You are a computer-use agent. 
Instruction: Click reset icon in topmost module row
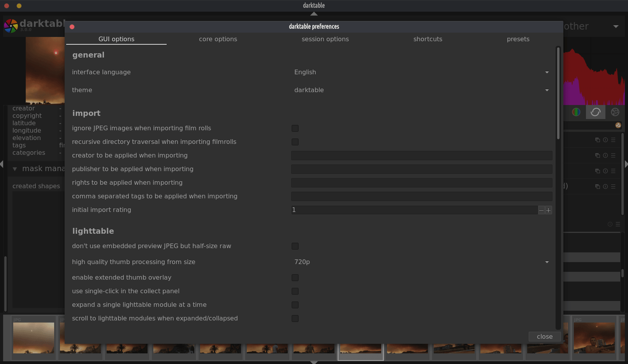pyautogui.click(x=605, y=140)
